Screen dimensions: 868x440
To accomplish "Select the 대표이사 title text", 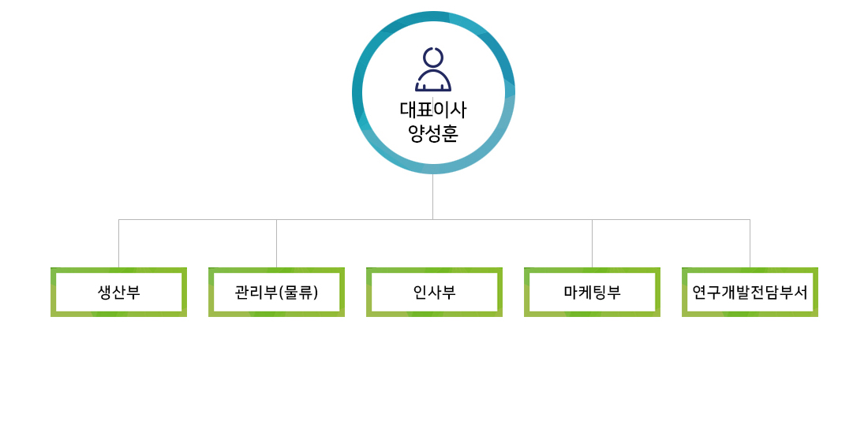I will [433, 110].
